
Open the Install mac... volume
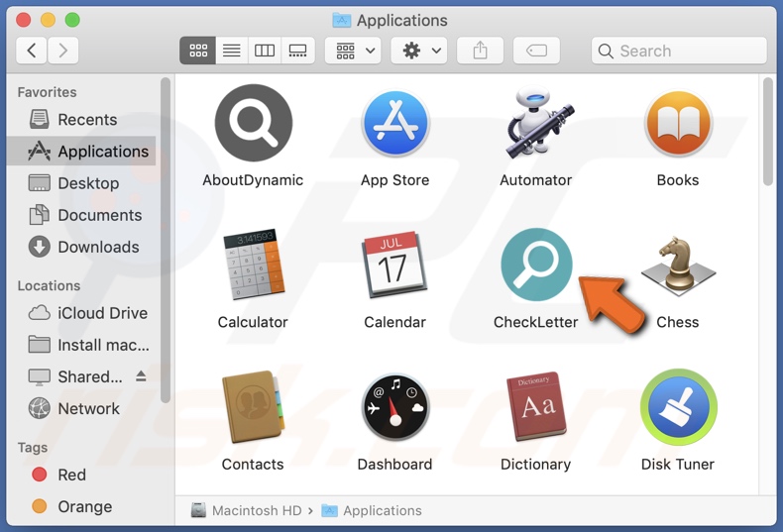[x=81, y=345]
